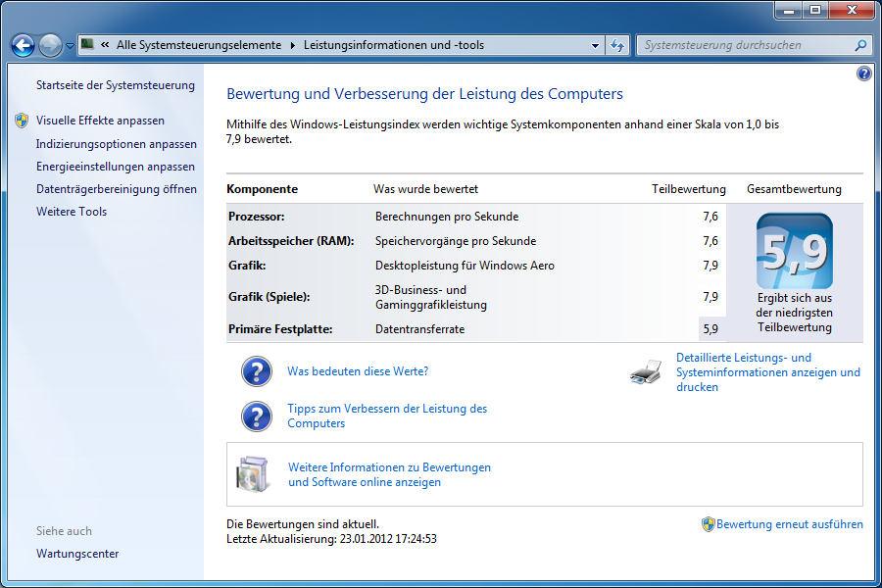
Task: Click the magnifier search icon
Action: click(x=860, y=45)
